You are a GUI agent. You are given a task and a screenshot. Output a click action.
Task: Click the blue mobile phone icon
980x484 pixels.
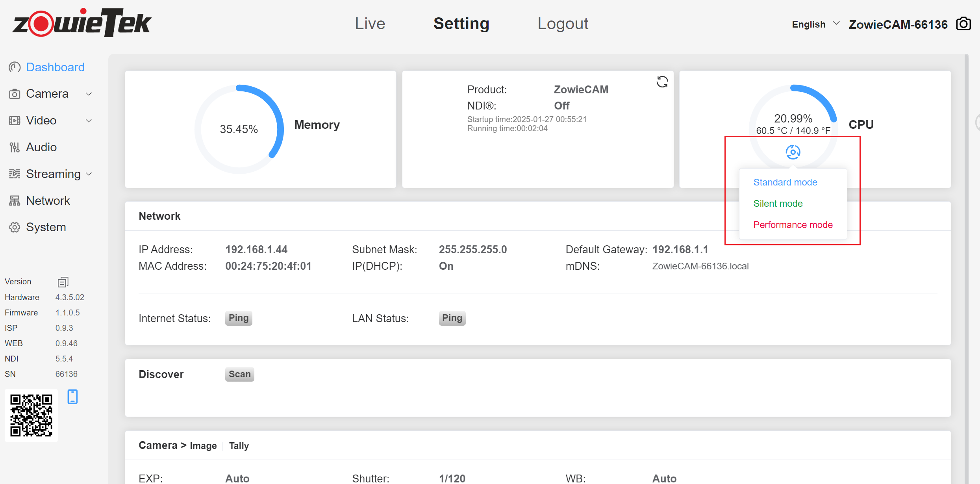(x=72, y=397)
